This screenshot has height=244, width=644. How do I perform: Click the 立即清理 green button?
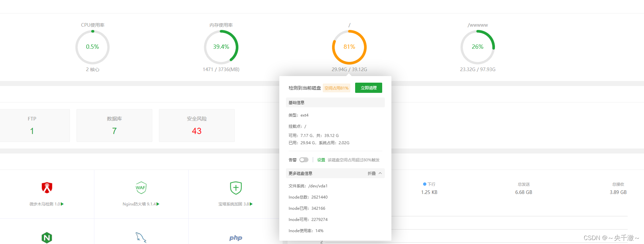(369, 88)
